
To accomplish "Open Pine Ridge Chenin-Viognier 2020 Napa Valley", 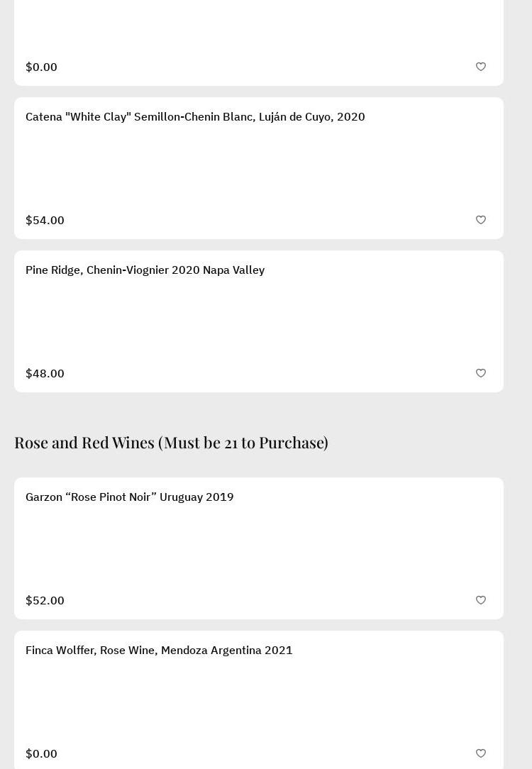I will [x=145, y=270].
